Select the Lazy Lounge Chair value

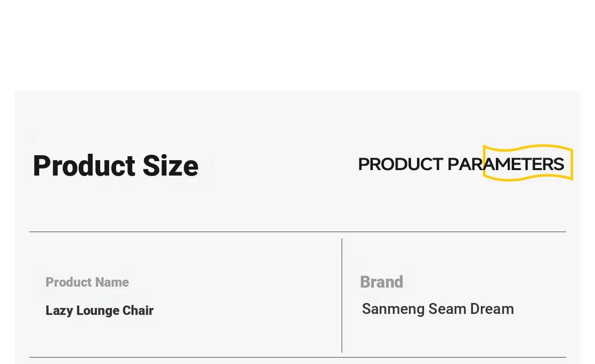100,310
